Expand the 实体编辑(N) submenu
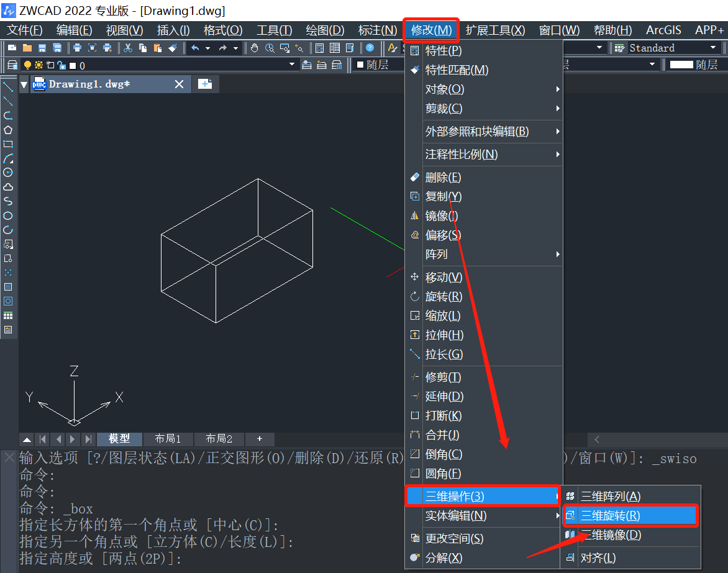The height and width of the screenshot is (573, 728). click(x=485, y=516)
